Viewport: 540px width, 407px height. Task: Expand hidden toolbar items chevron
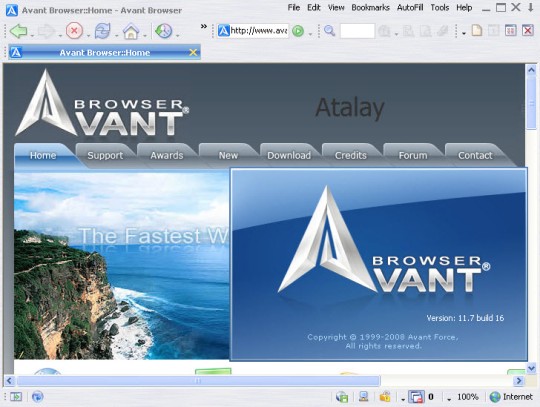(204, 26)
